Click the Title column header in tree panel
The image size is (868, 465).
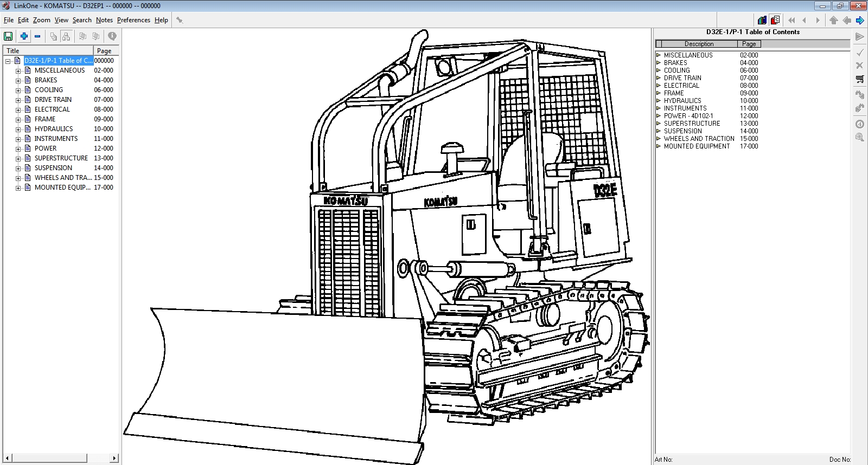48,50
